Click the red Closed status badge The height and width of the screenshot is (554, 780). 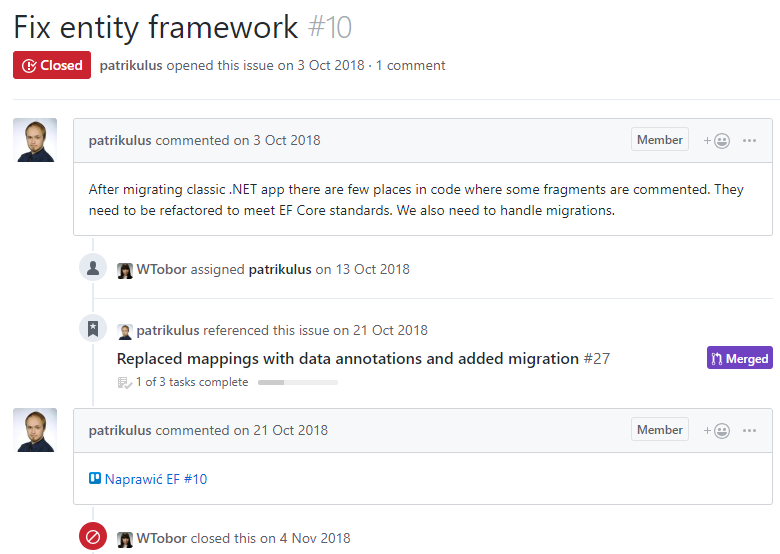coord(52,65)
